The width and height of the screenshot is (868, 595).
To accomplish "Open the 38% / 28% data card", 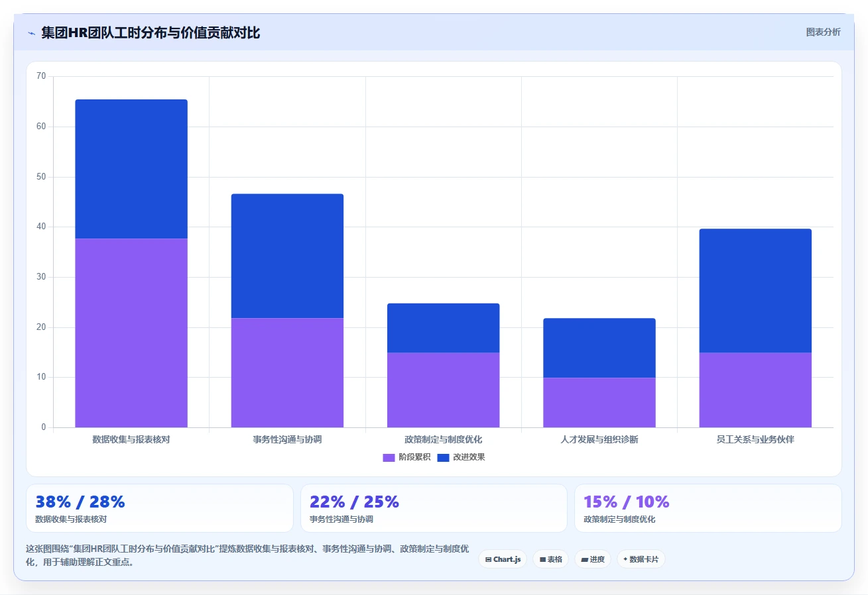I will point(159,508).
